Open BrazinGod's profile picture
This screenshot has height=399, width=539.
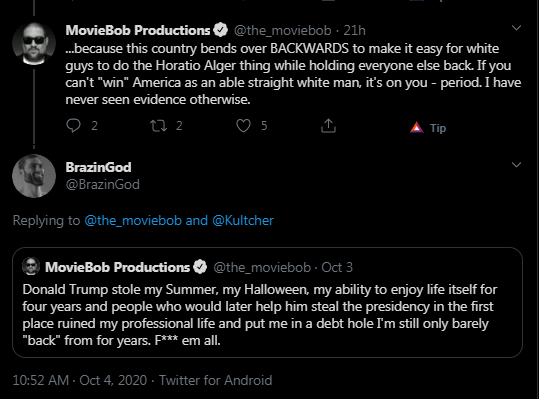pyautogui.click(x=34, y=176)
